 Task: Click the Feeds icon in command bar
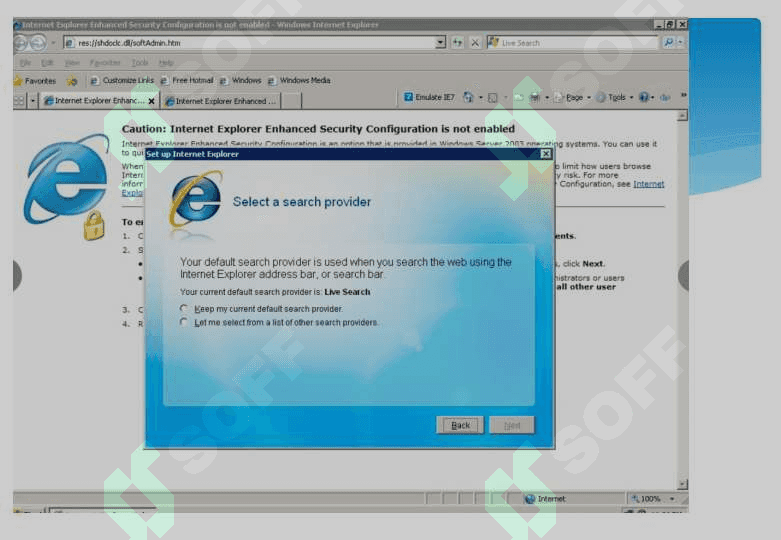493,98
